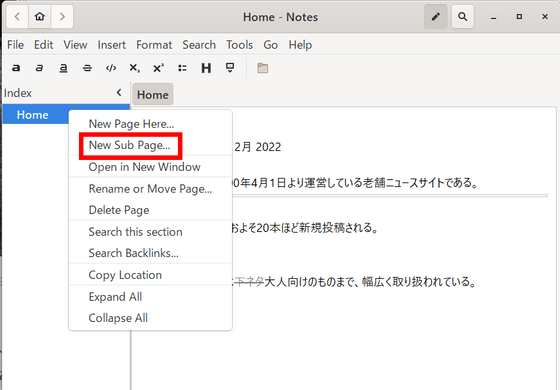Apply emphasis italic formatting icon
560x390 pixels.
(x=39, y=68)
